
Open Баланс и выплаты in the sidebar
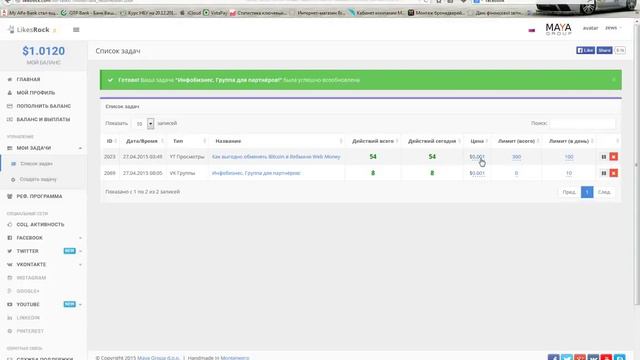tap(43, 119)
